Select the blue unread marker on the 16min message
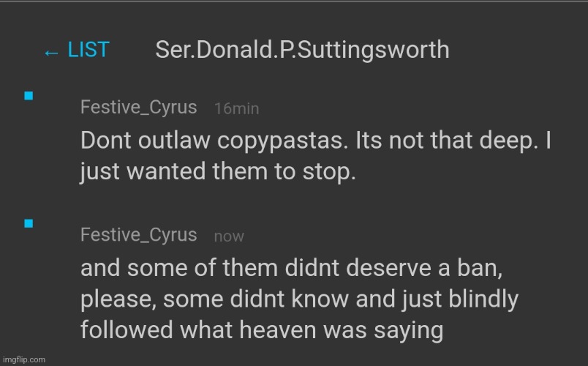588x366 pixels. [x=29, y=96]
